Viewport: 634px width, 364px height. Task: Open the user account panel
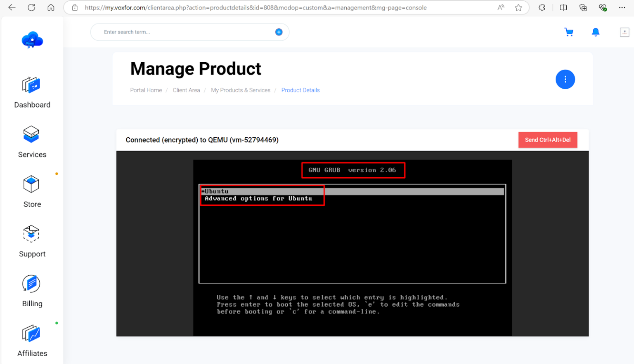tap(624, 32)
